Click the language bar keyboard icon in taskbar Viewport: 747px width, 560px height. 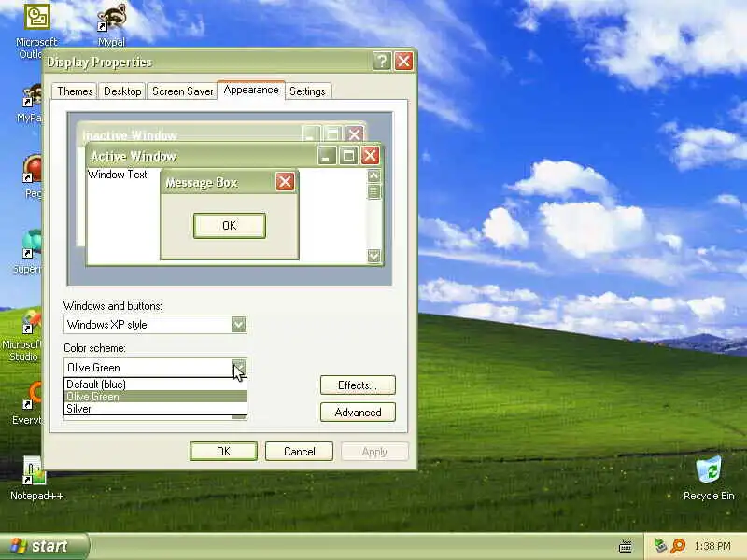626,546
